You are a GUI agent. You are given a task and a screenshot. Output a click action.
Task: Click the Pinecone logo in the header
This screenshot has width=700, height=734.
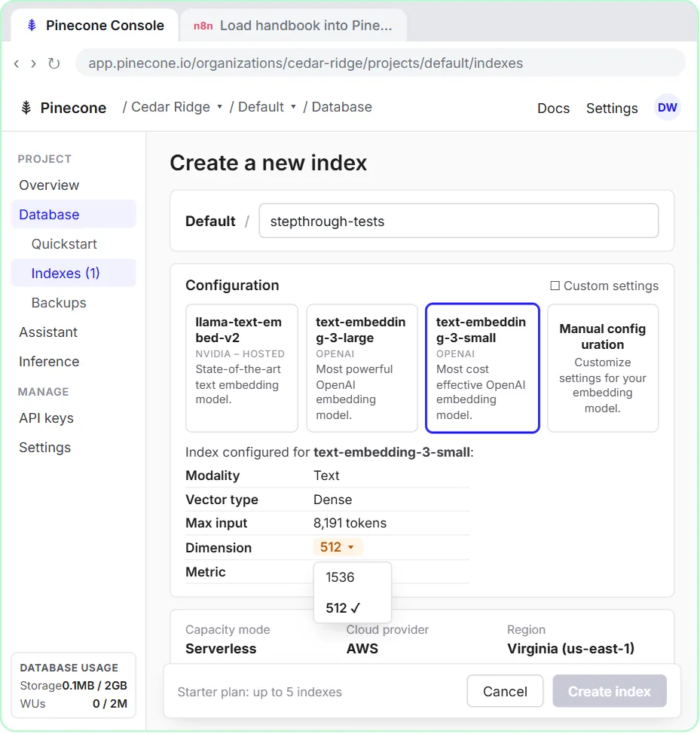tap(64, 108)
